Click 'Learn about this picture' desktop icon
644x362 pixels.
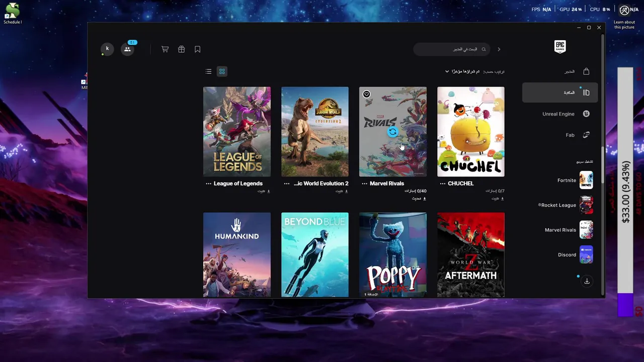click(x=624, y=17)
